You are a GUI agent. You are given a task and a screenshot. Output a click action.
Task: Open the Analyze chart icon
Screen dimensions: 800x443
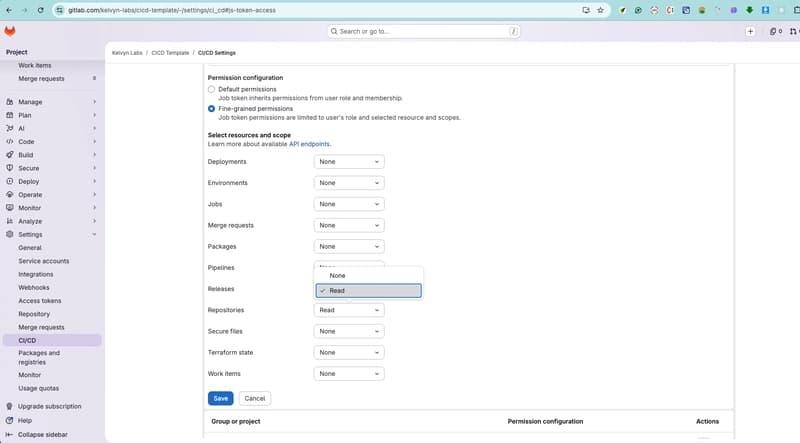10,221
